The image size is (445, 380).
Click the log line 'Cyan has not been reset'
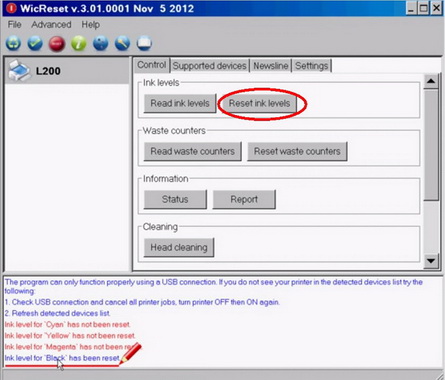point(67,324)
